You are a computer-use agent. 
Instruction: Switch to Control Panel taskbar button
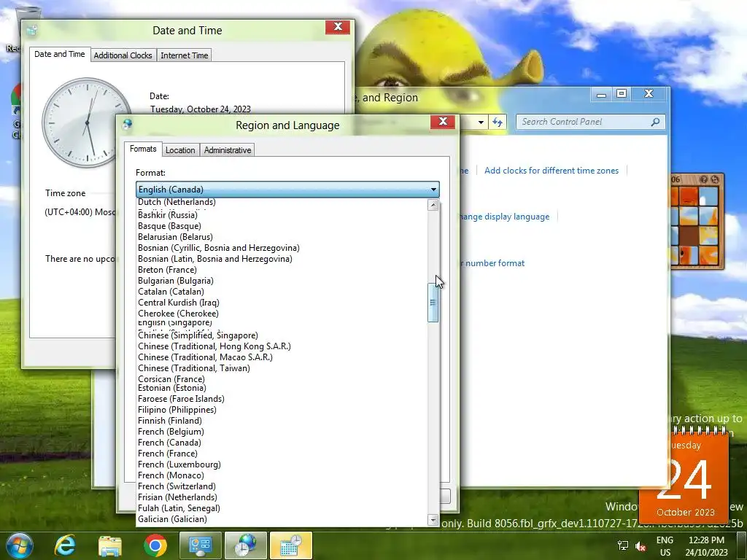tap(200, 545)
